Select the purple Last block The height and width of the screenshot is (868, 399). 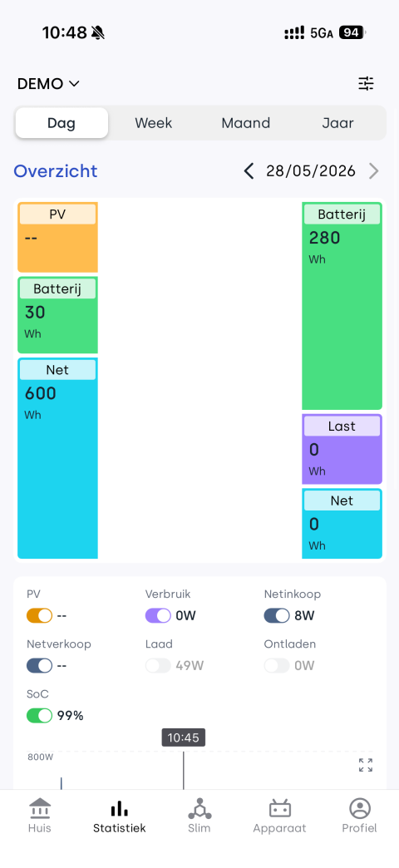342,449
